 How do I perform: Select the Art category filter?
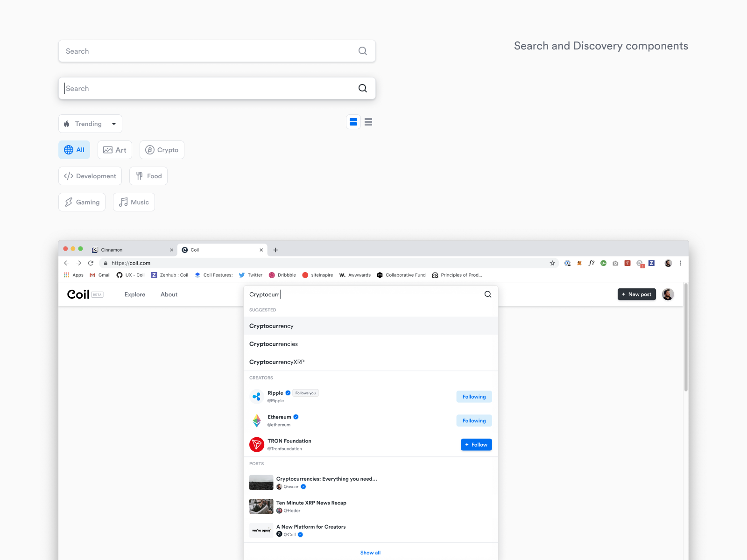115,150
